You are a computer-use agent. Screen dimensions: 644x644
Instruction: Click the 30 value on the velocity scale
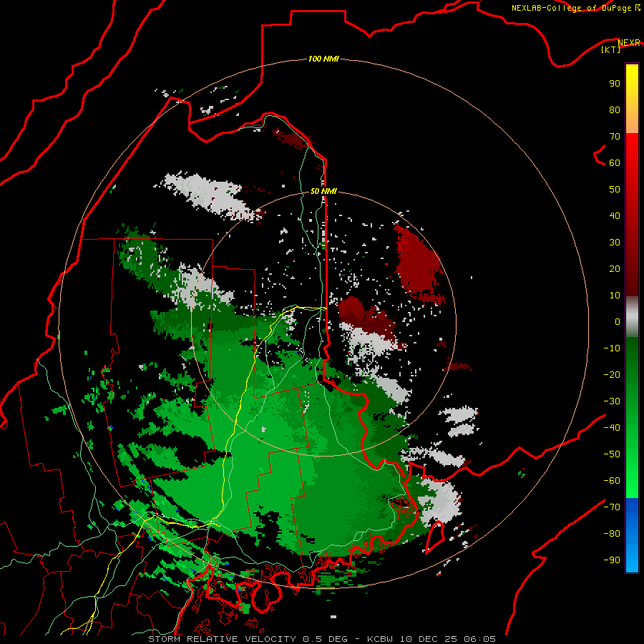click(615, 243)
